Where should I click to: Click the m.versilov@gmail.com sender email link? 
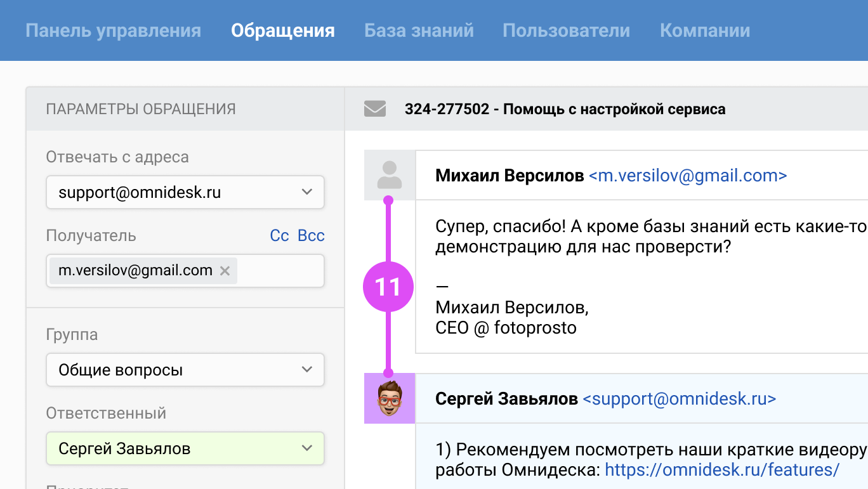688,176
